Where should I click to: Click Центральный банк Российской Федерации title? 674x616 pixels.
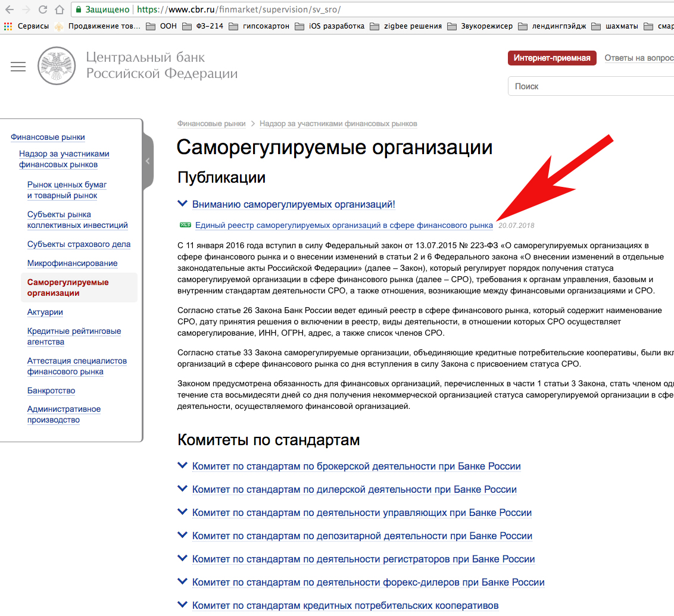click(161, 65)
